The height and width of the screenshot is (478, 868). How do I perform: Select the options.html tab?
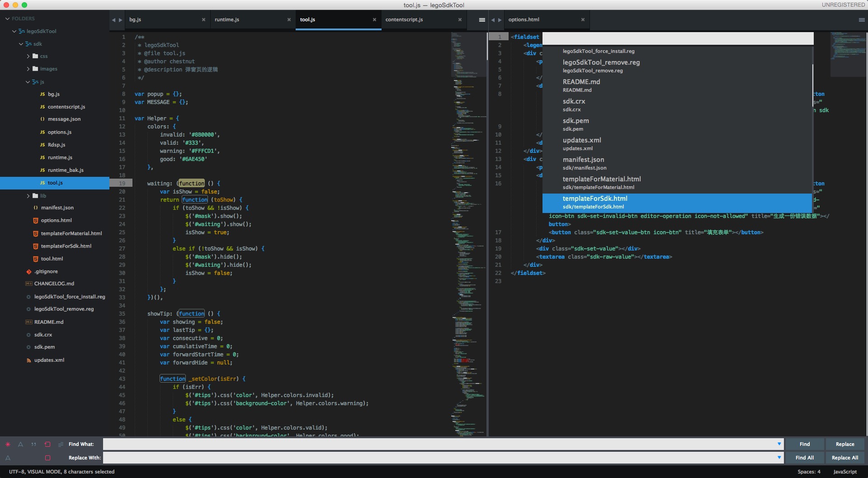pyautogui.click(x=546, y=19)
